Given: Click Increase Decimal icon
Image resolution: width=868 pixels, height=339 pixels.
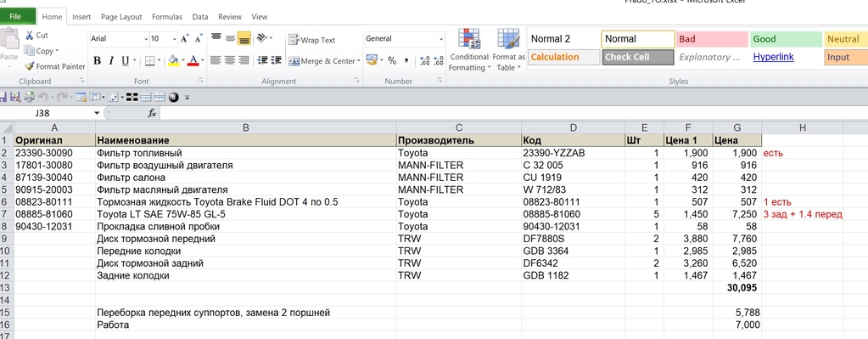Looking at the screenshot, I should pyautogui.click(x=424, y=60).
